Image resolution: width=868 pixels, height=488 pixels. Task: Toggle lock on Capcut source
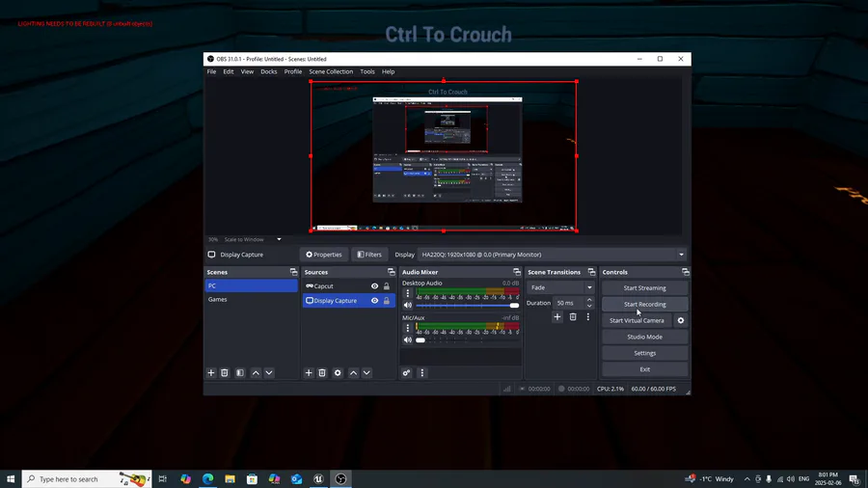tap(387, 286)
